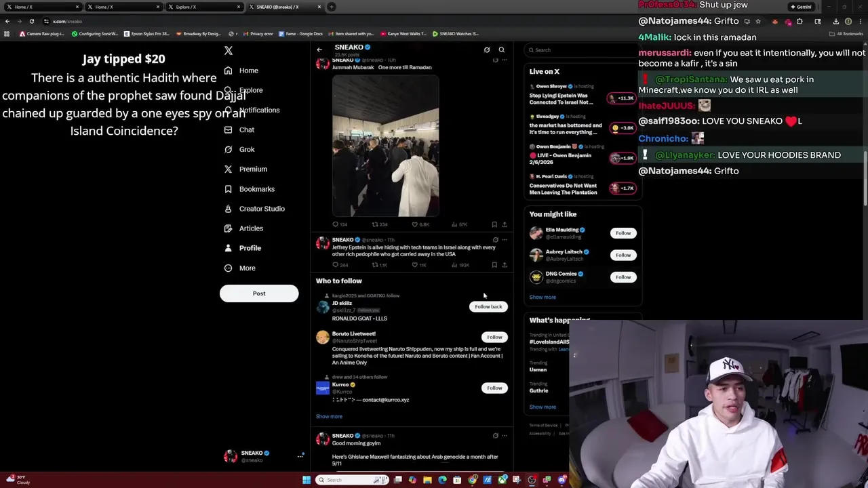Viewport: 868px width, 488px height.
Task: Repost the Jummah Mubarak post
Action: click(x=379, y=224)
